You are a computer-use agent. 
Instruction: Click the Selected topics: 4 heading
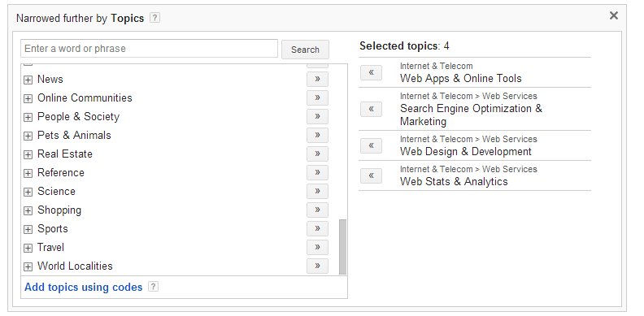click(x=404, y=46)
